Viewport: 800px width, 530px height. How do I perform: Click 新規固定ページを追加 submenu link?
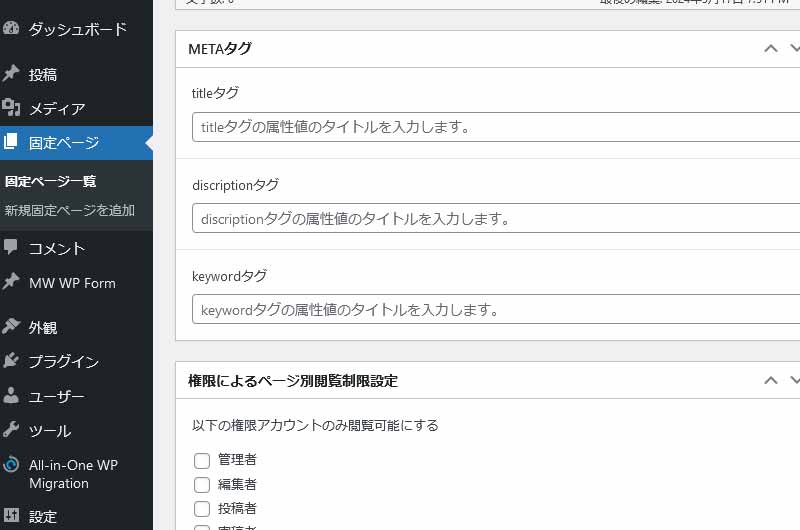[x=70, y=210]
